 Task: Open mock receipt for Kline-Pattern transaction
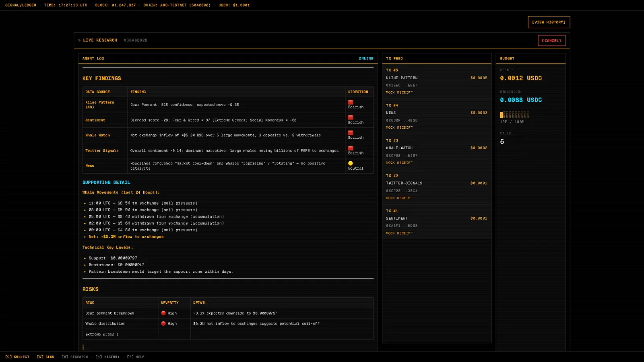[399, 93]
